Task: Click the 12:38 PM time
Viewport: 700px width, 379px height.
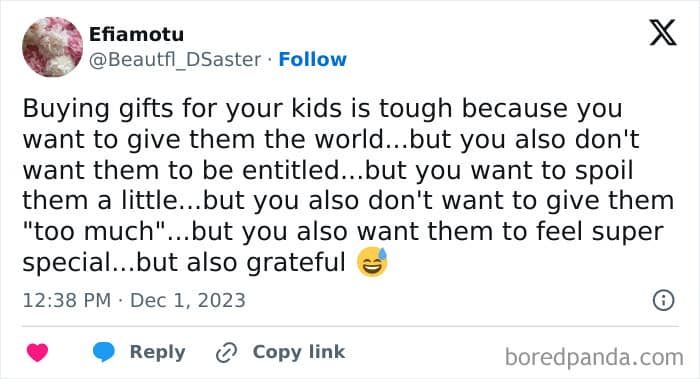Action: (x=67, y=300)
